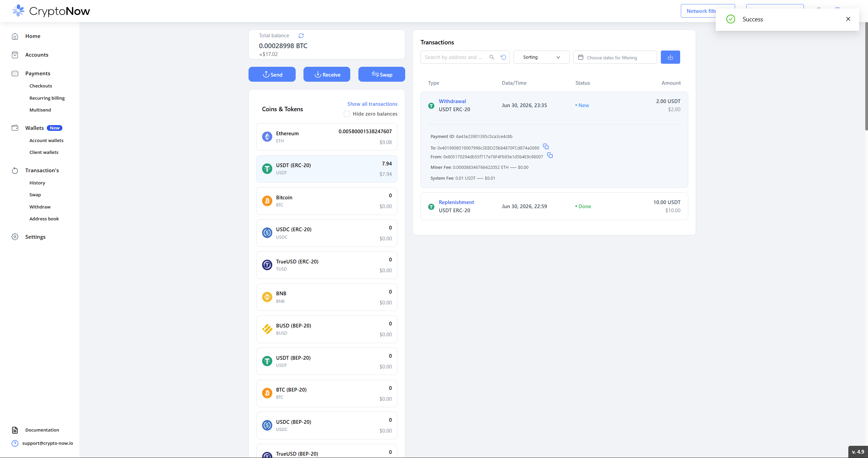Refresh the total balance icon
Image resolution: width=868 pixels, height=458 pixels.
click(301, 36)
